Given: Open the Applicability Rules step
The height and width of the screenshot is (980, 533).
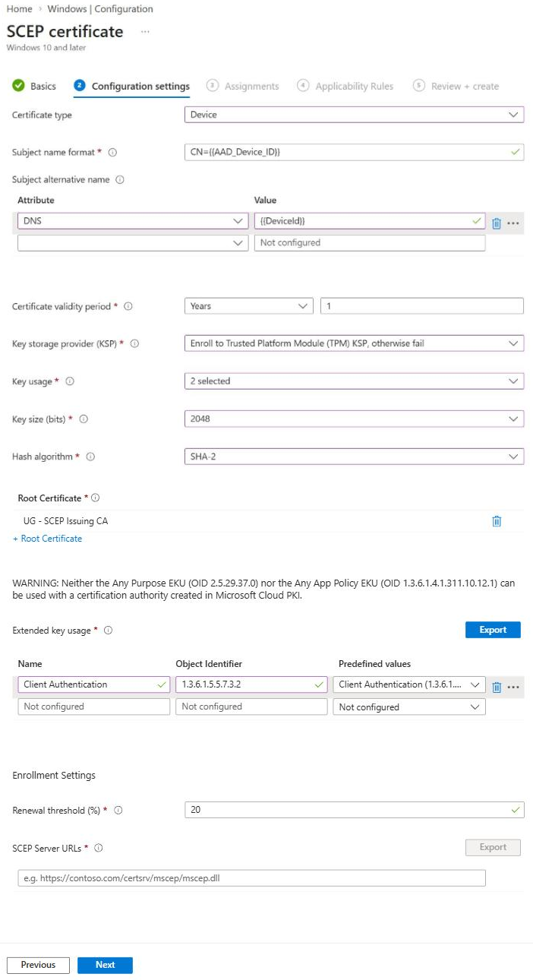Looking at the screenshot, I should pos(345,86).
